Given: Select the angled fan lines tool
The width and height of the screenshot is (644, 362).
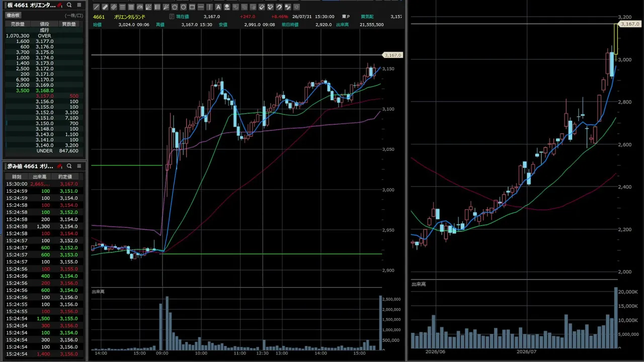Looking at the screenshot, I should click(166, 7).
